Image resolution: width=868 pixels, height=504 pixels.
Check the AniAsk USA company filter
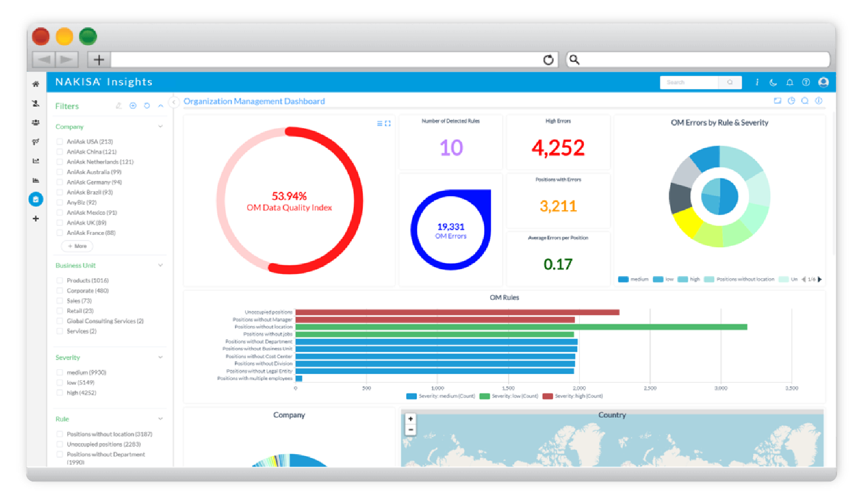(60, 141)
